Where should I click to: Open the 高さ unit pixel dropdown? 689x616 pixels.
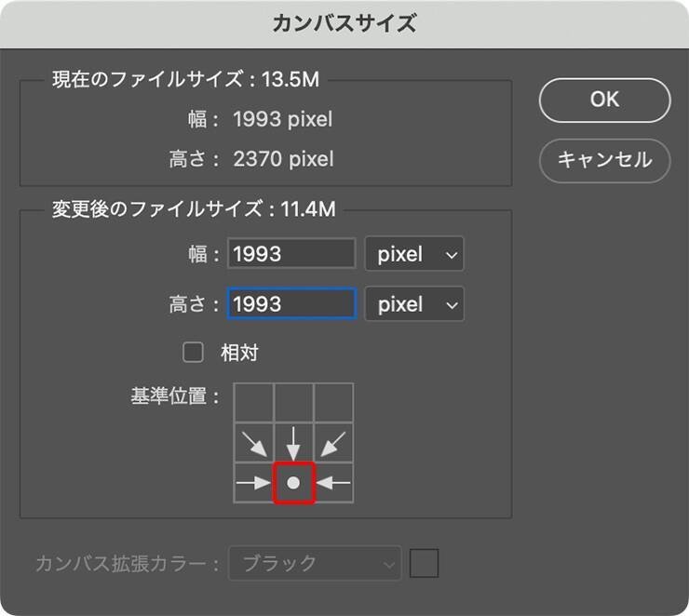click(x=413, y=304)
